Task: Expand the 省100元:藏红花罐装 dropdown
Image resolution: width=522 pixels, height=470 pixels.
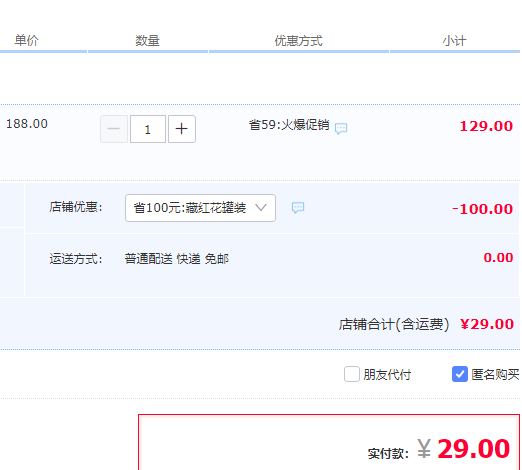Action: click(x=200, y=208)
